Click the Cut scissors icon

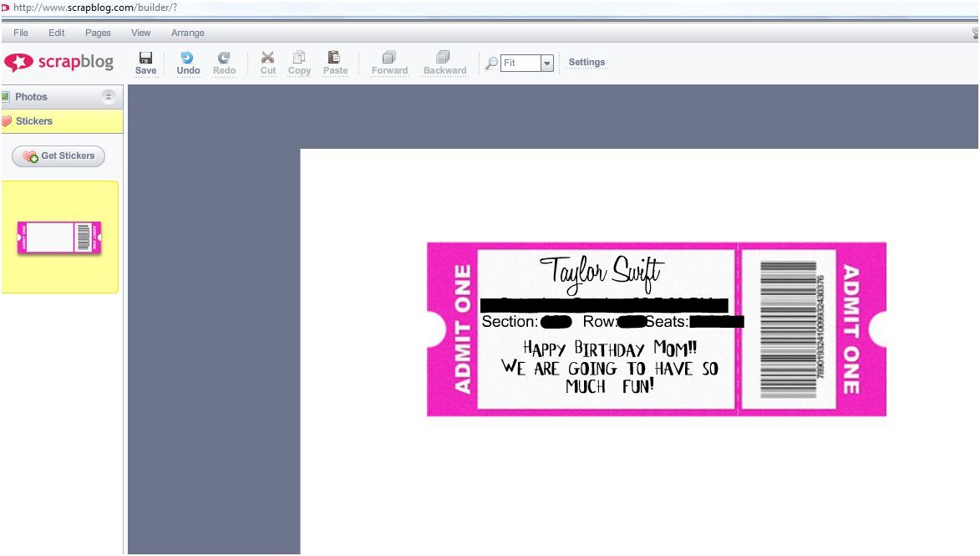(x=267, y=58)
